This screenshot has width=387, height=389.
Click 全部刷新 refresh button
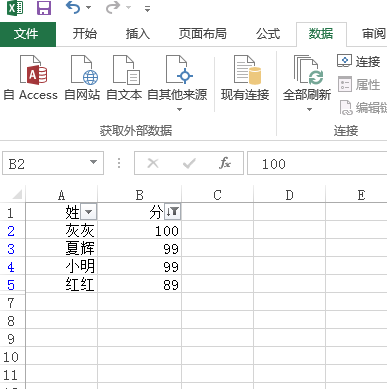pos(307,78)
